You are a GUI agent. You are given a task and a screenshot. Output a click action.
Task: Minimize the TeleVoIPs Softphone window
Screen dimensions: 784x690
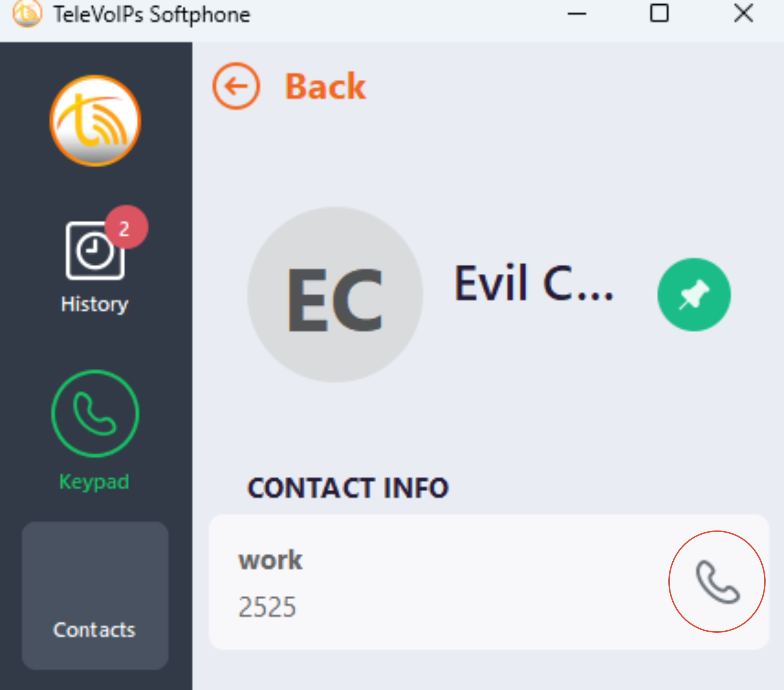point(577,14)
